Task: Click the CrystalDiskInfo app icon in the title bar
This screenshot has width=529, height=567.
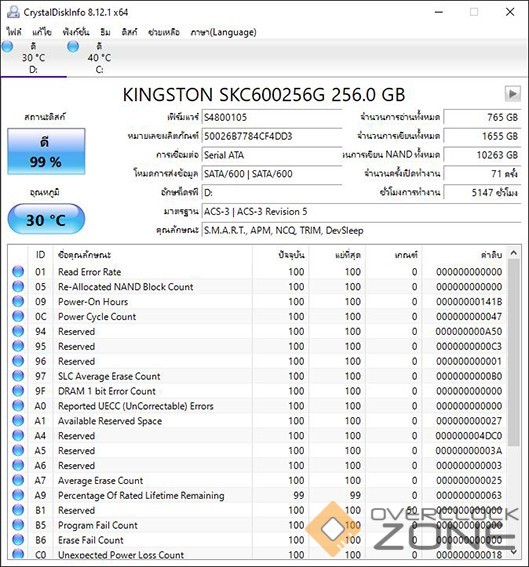Action: coord(13,12)
